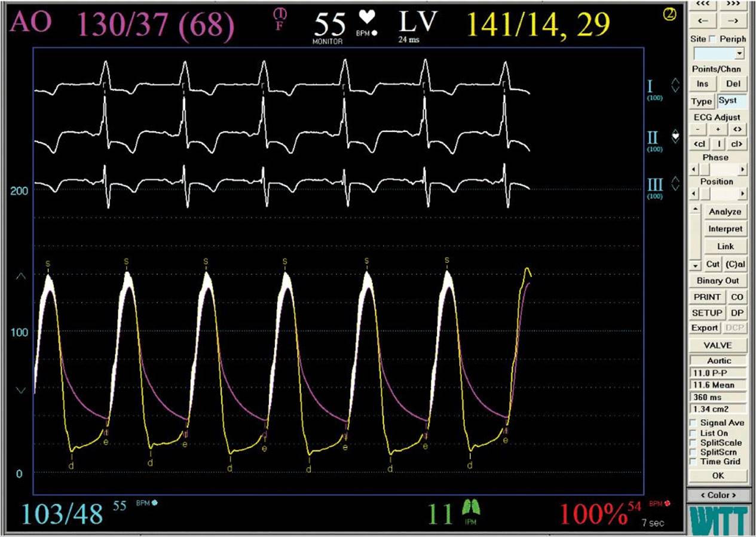Click the up caret on the pressure scale
The image size is (756, 537).
20,277
